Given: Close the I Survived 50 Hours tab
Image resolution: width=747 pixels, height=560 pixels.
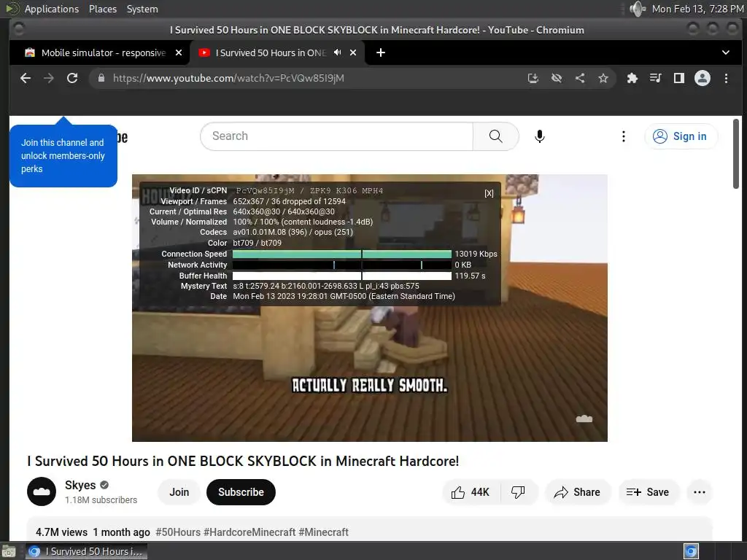Looking at the screenshot, I should [353, 52].
